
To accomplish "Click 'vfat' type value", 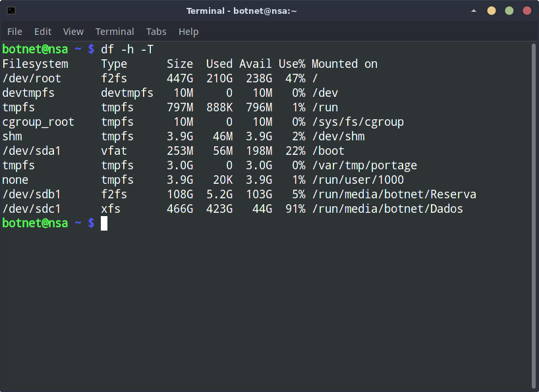I will click(x=114, y=151).
